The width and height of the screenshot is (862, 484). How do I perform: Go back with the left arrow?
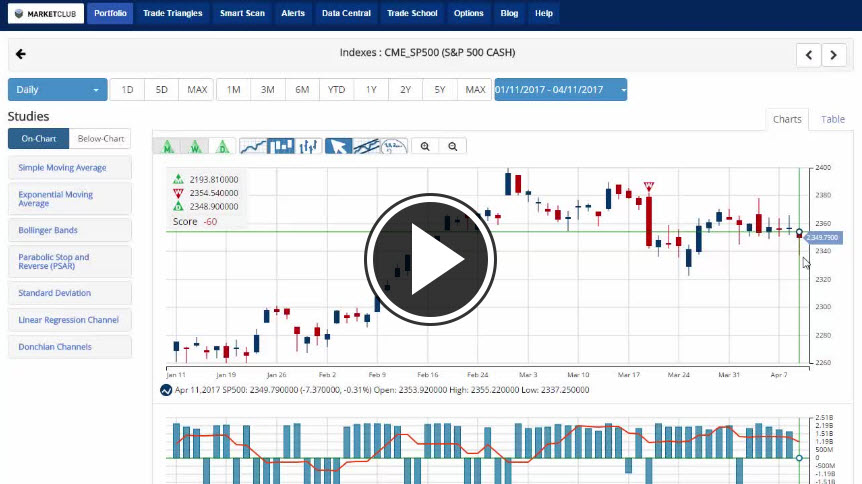21,54
